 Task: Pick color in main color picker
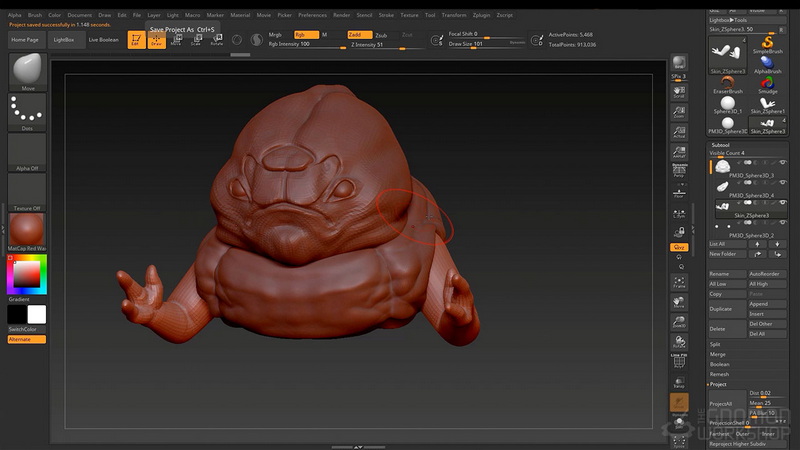(x=27, y=274)
